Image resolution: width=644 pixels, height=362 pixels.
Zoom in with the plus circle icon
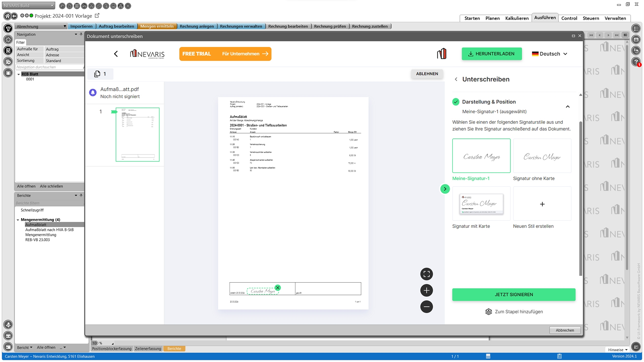click(426, 290)
